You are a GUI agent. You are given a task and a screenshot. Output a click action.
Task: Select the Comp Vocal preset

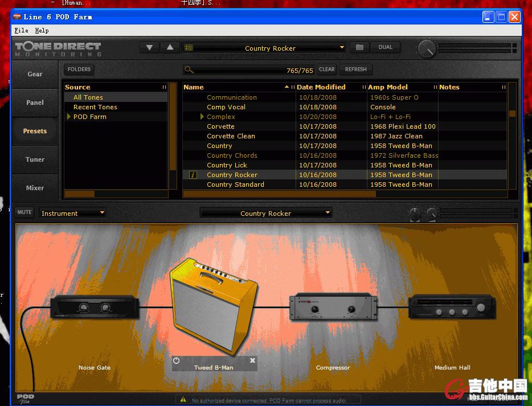point(226,107)
